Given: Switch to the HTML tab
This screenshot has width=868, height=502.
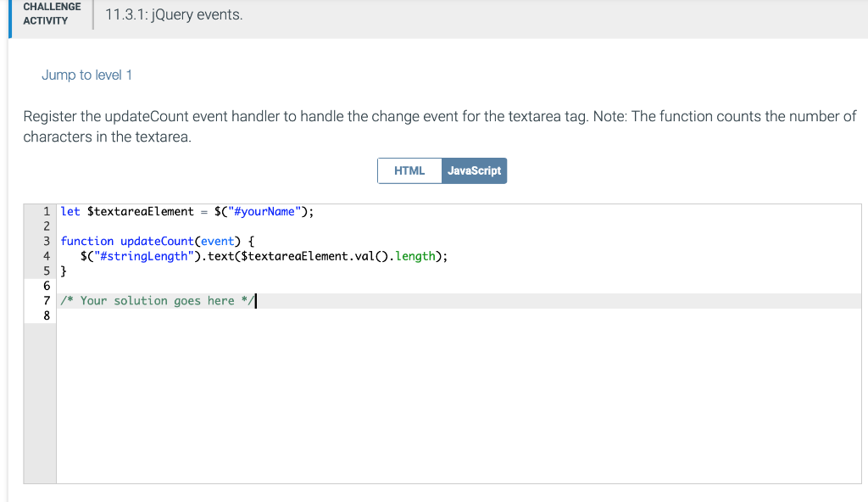Looking at the screenshot, I should [x=409, y=170].
